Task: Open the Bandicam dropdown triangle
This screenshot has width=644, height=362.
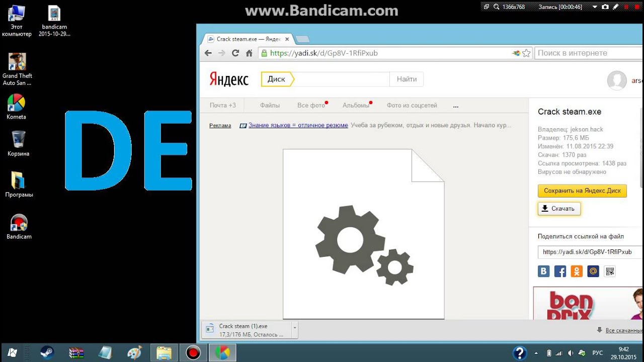Action: coord(595,7)
